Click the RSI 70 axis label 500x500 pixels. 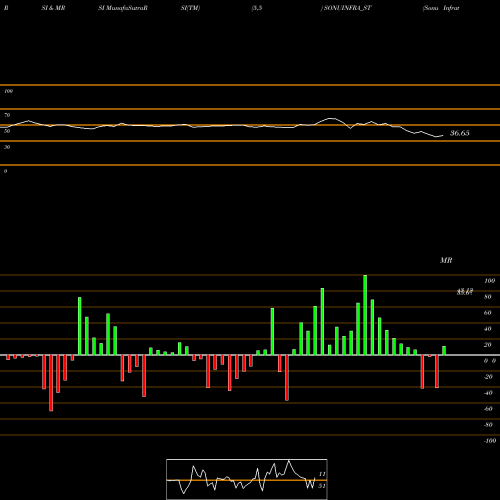tap(7, 115)
